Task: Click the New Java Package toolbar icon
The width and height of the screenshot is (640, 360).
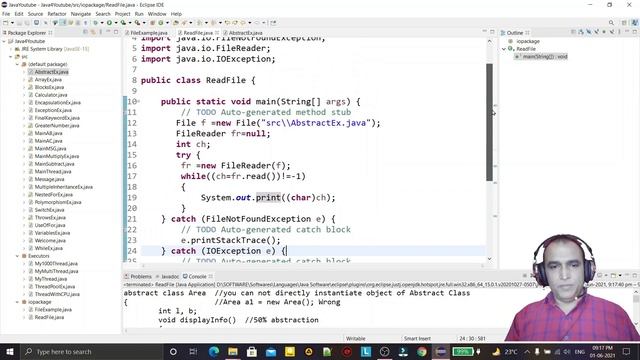Action: coord(152,23)
